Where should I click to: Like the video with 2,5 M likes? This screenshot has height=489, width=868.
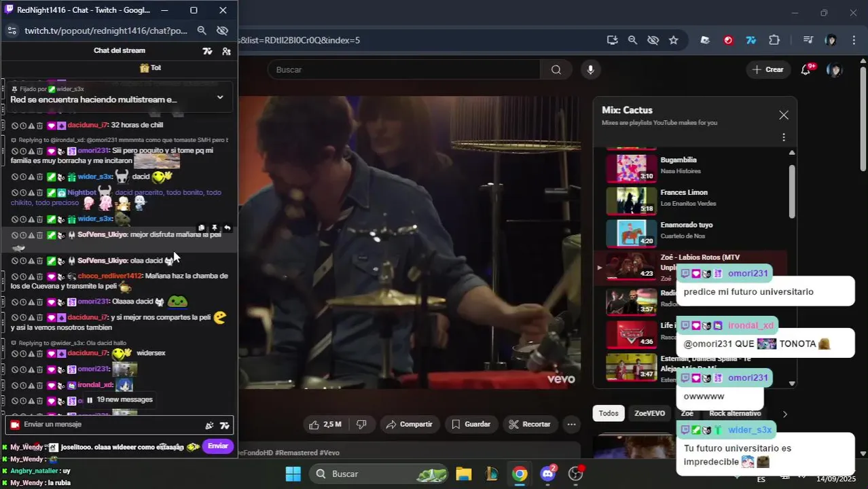point(325,424)
